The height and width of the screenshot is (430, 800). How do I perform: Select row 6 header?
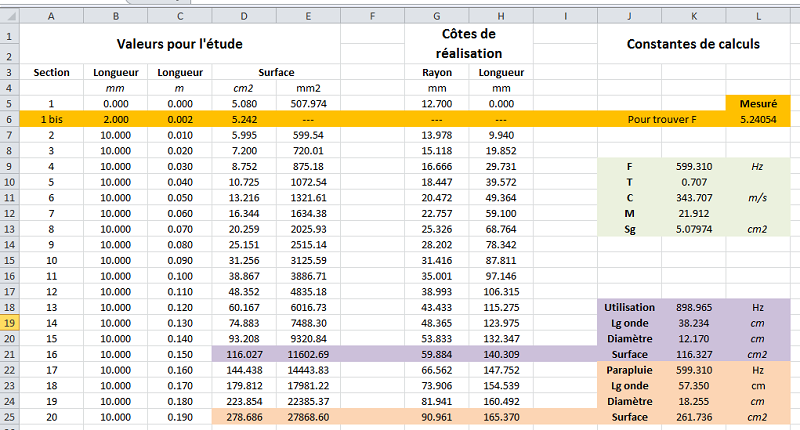10,119
